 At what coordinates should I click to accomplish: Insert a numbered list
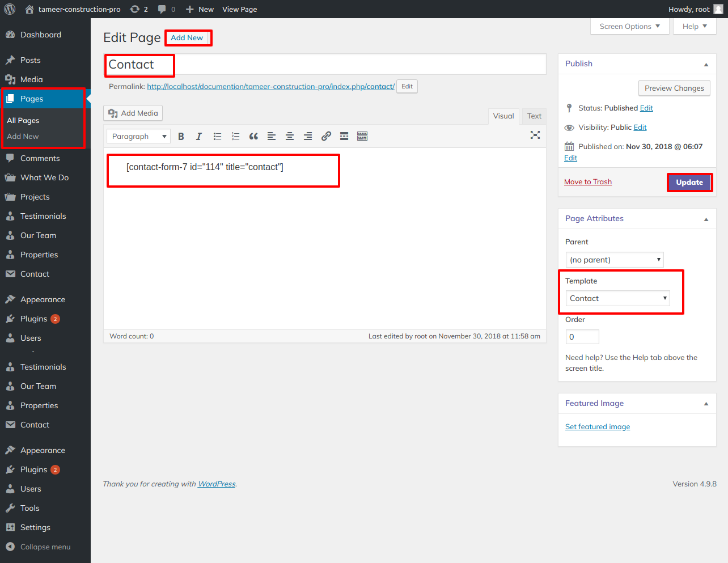[235, 136]
